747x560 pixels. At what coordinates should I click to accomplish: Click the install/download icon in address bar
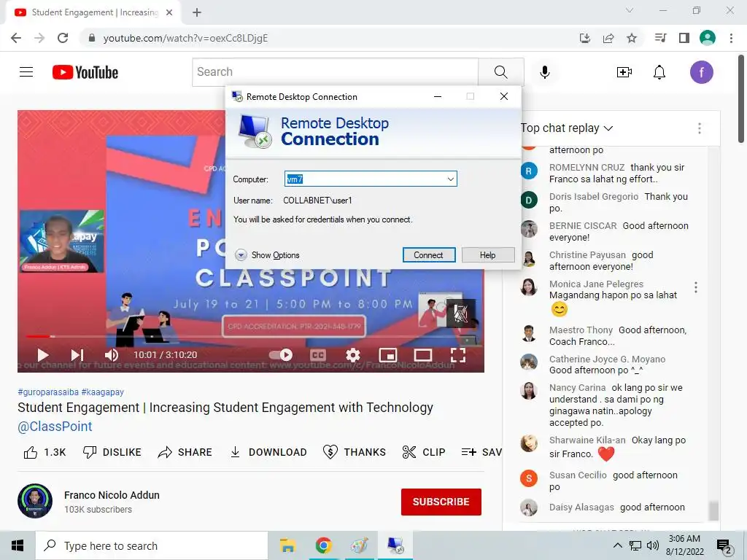tap(585, 38)
